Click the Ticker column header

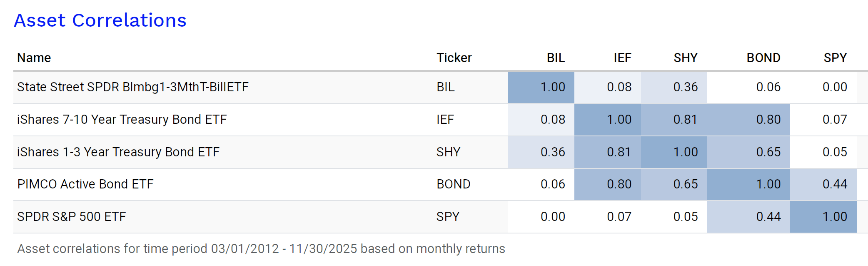coord(454,58)
